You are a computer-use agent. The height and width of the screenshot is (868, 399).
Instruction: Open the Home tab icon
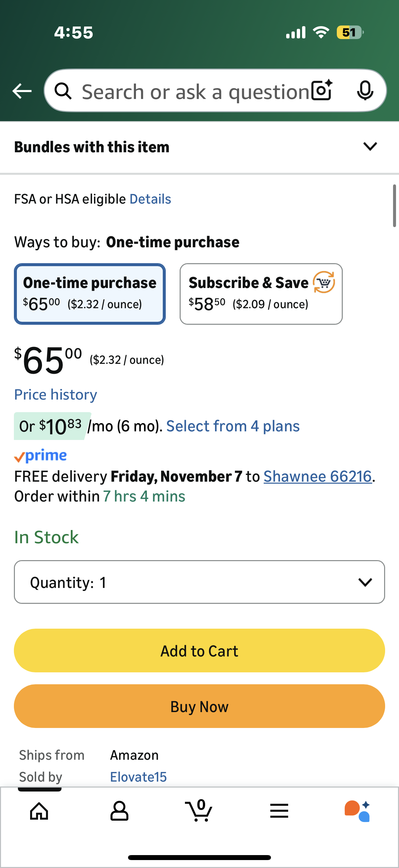click(39, 811)
